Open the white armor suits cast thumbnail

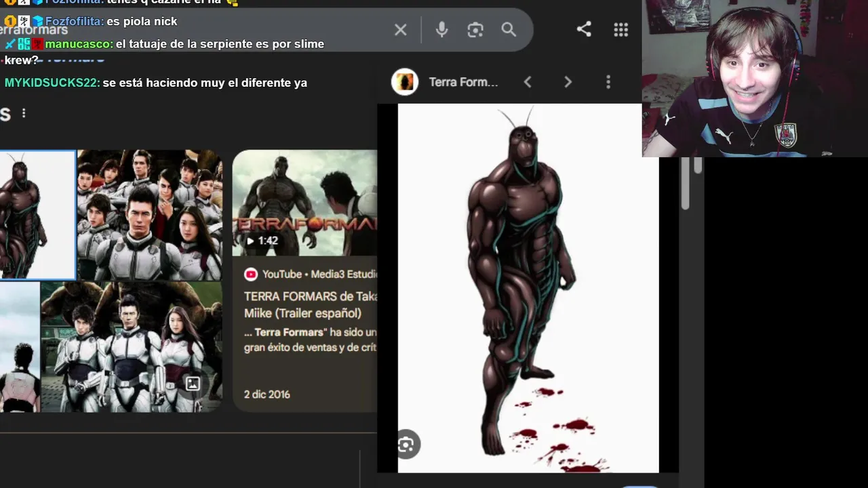[132, 347]
